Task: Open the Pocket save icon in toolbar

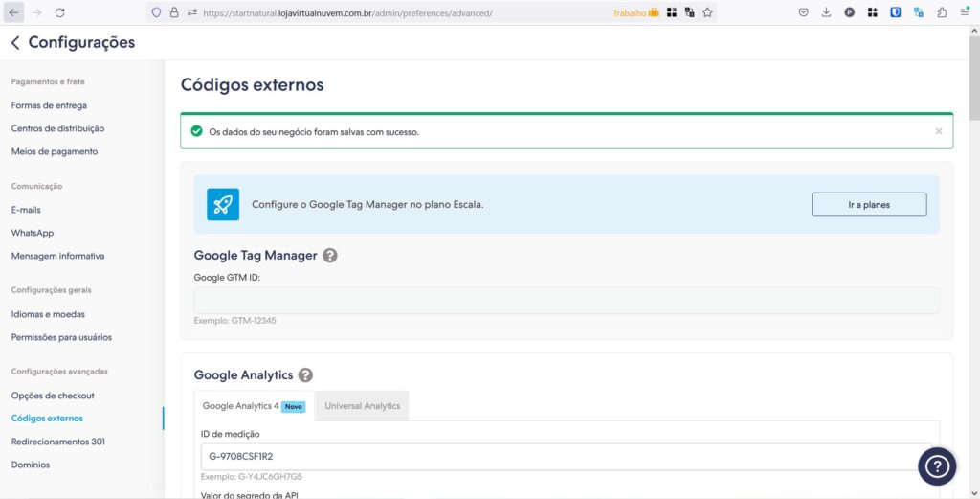Action: click(x=804, y=12)
